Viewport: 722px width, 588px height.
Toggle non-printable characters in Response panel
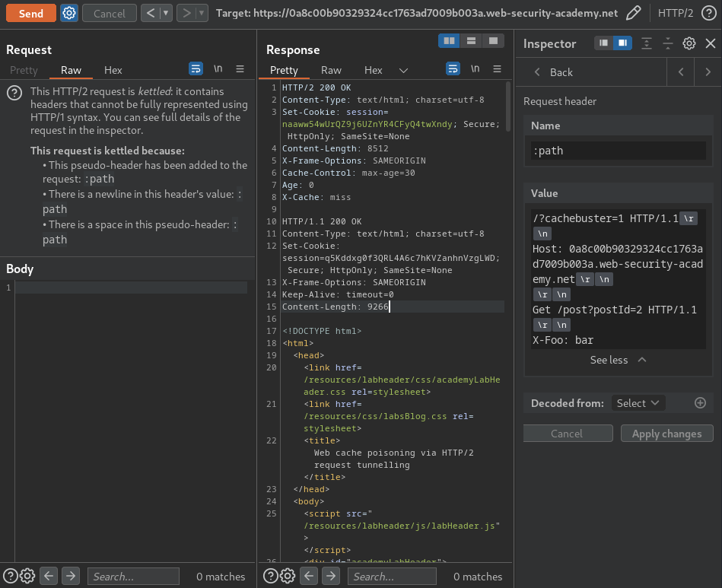pos(476,69)
